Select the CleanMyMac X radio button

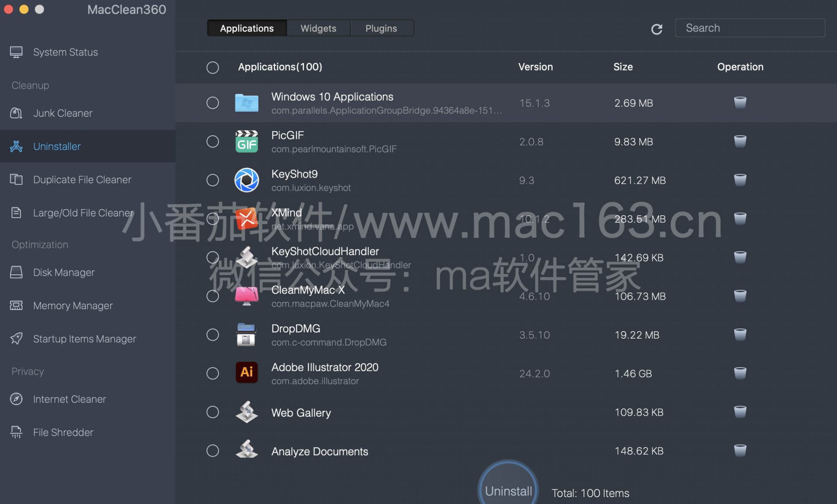213,296
